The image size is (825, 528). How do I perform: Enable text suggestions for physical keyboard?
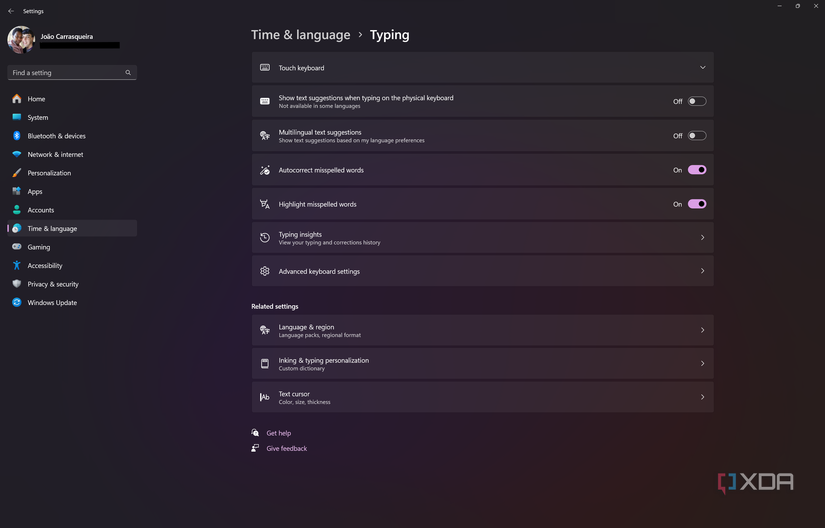pyautogui.click(x=697, y=101)
